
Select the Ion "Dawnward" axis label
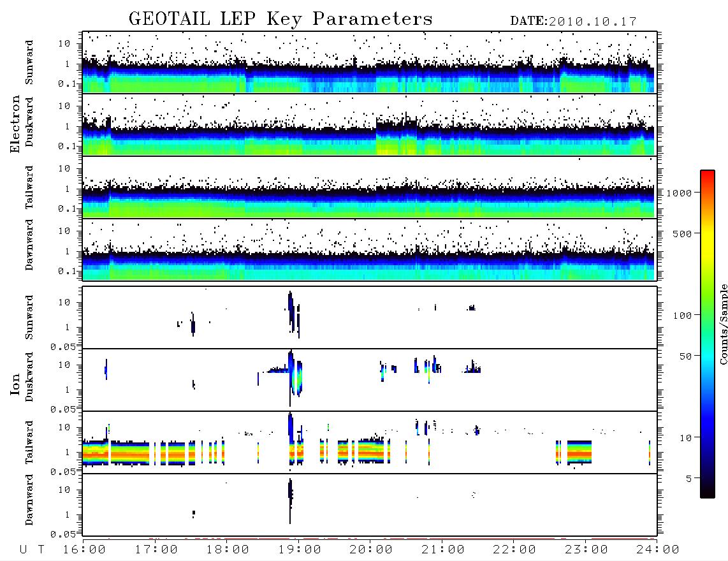29,500
